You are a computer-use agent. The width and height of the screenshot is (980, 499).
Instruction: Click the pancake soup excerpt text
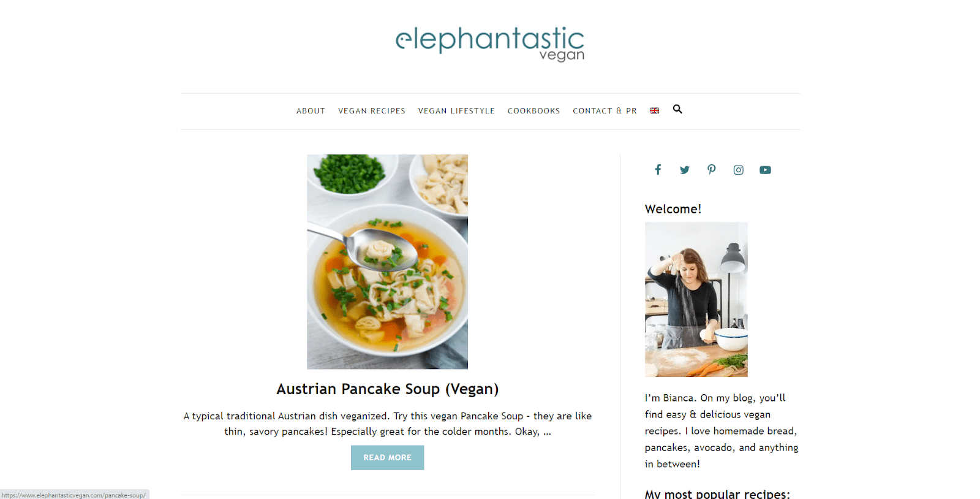(x=388, y=424)
